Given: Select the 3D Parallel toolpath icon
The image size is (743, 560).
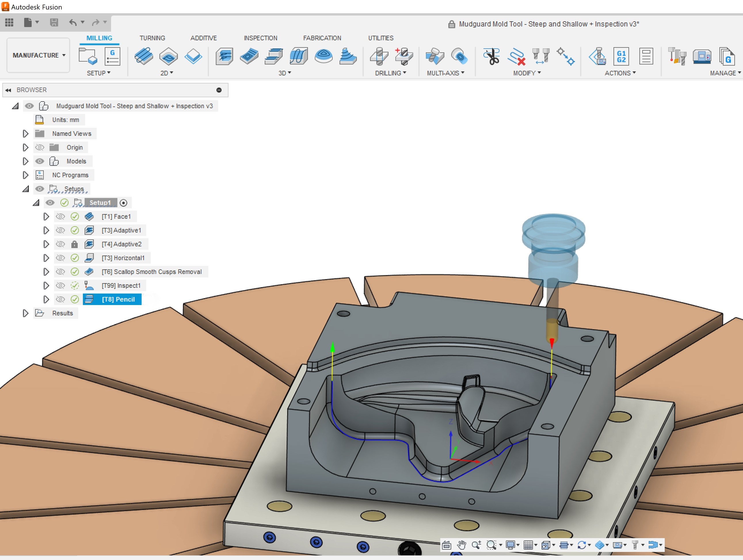Looking at the screenshot, I should click(299, 56).
